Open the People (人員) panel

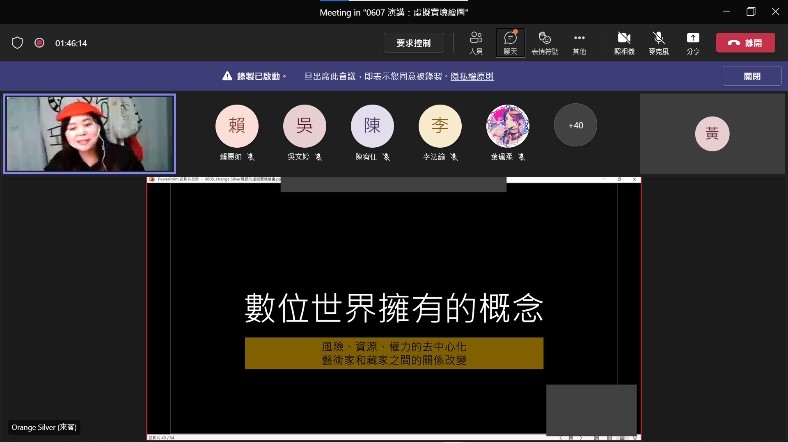pos(476,42)
